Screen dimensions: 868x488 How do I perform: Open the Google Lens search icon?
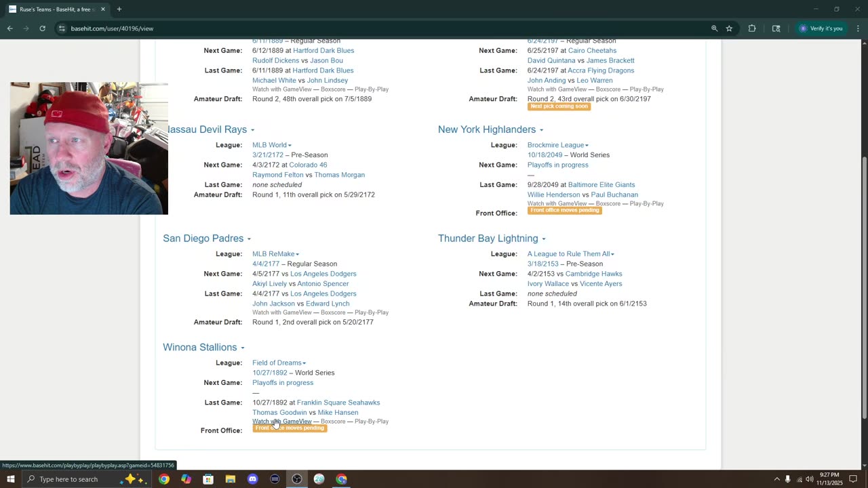(x=776, y=28)
